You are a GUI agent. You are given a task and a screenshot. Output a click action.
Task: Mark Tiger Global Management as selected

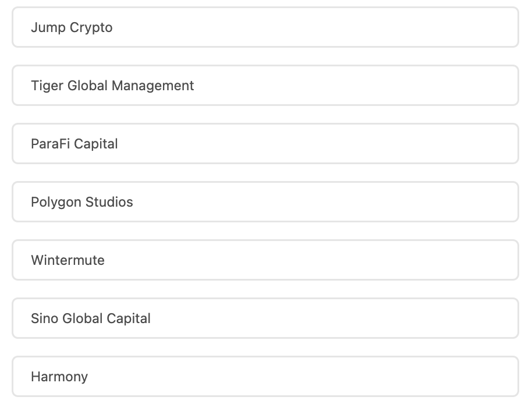265,86
